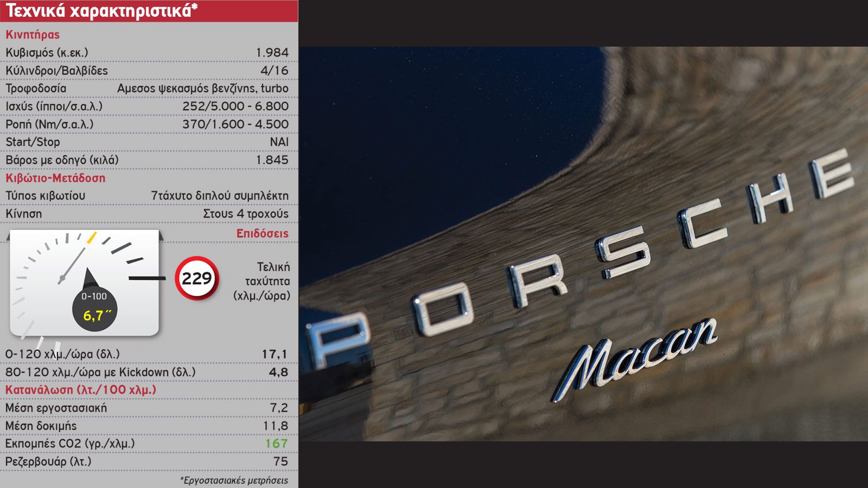Click the 'Τεχνικά χαρακτηριστικά*' header

[x=101, y=10]
